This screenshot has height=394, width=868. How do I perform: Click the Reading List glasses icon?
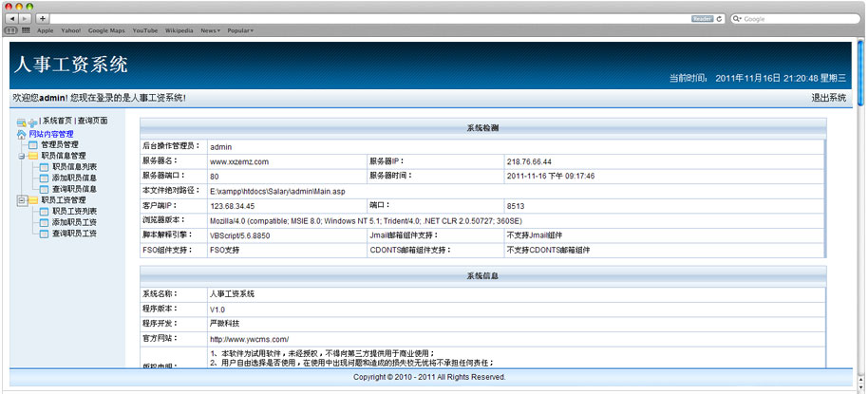(12, 30)
